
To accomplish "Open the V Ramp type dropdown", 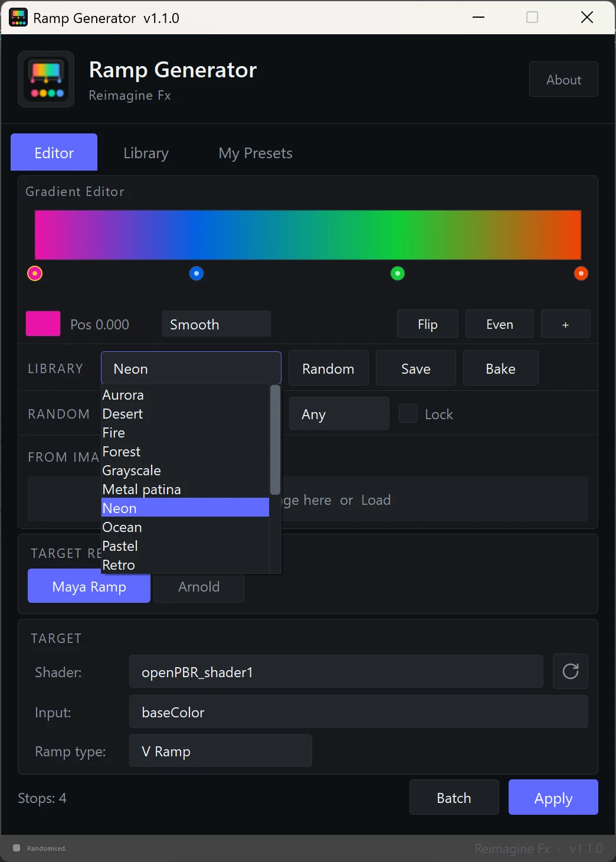I will click(x=221, y=751).
